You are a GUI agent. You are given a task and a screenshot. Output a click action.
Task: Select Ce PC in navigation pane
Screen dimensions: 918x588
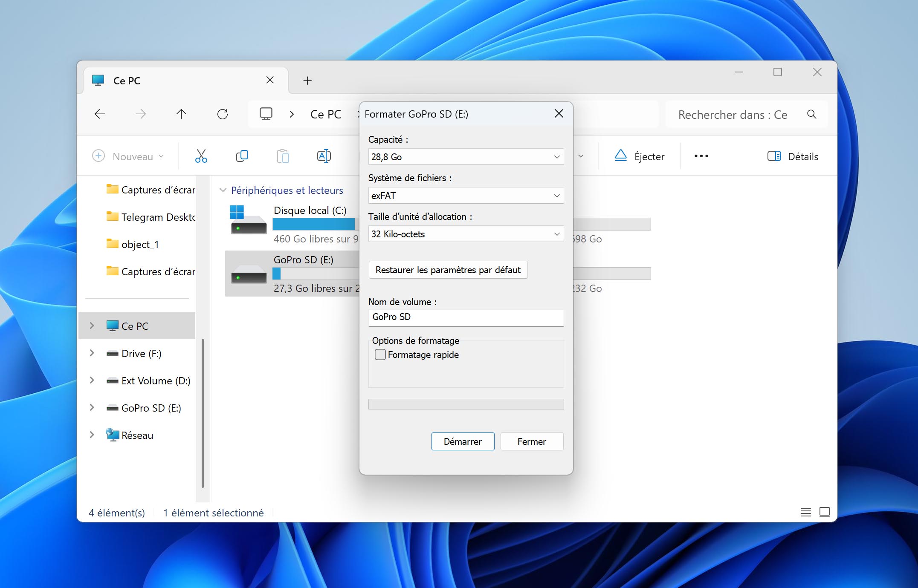click(x=137, y=326)
